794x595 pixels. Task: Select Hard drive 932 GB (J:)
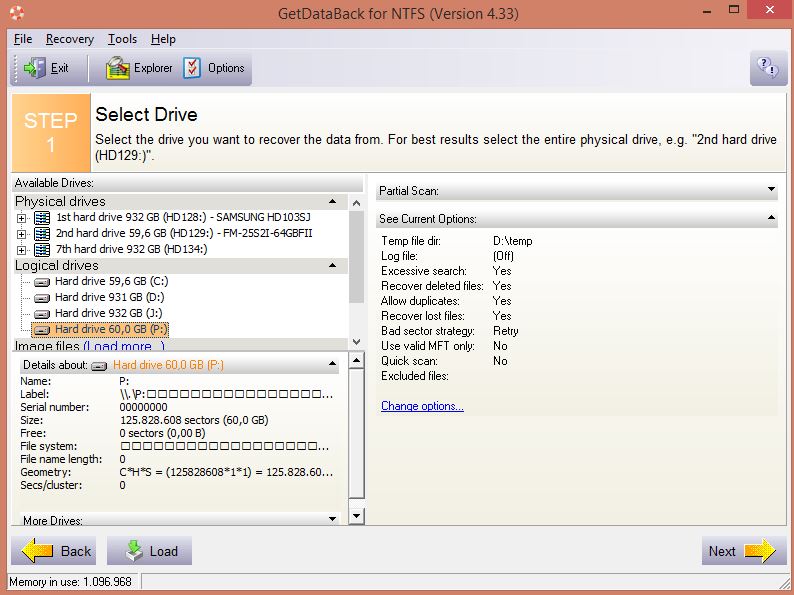[x=108, y=313]
